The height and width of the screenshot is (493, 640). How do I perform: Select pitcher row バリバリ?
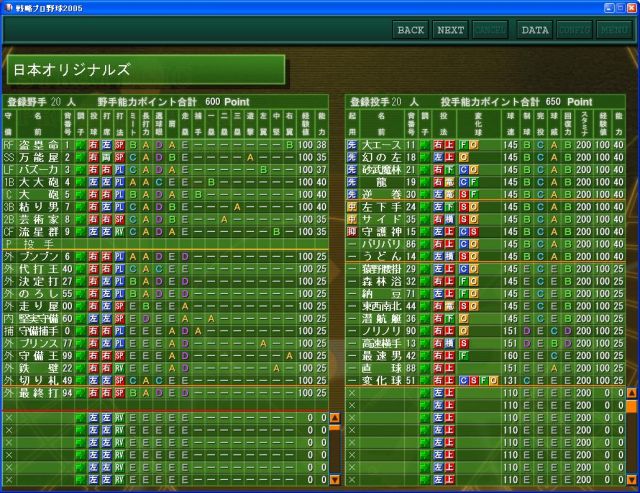tap(485, 244)
